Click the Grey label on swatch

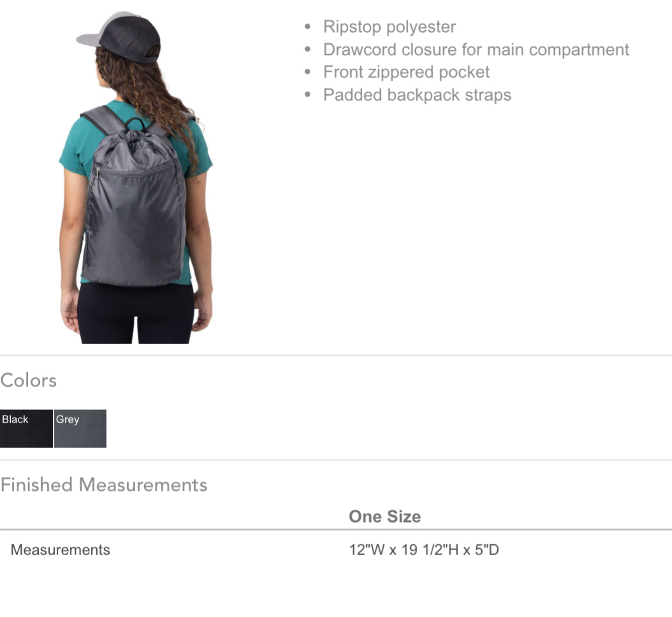[x=68, y=419]
